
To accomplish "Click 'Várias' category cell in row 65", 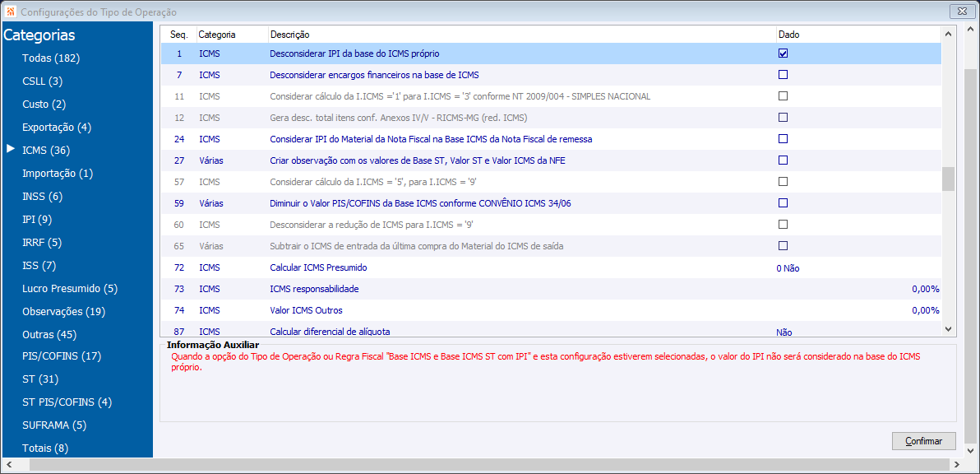I will tap(211, 246).
